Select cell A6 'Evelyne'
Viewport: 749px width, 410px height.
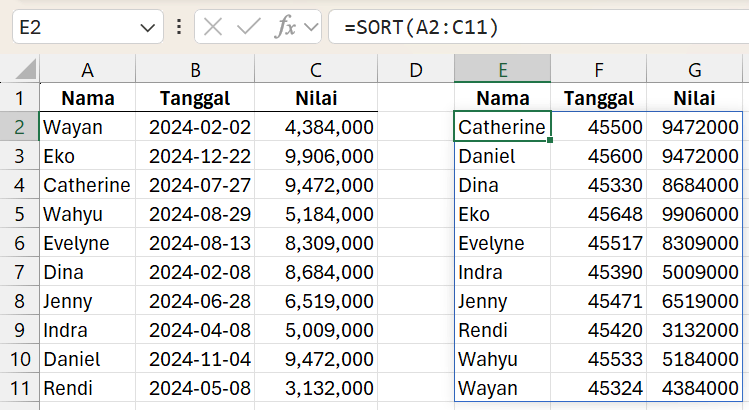pos(87,243)
